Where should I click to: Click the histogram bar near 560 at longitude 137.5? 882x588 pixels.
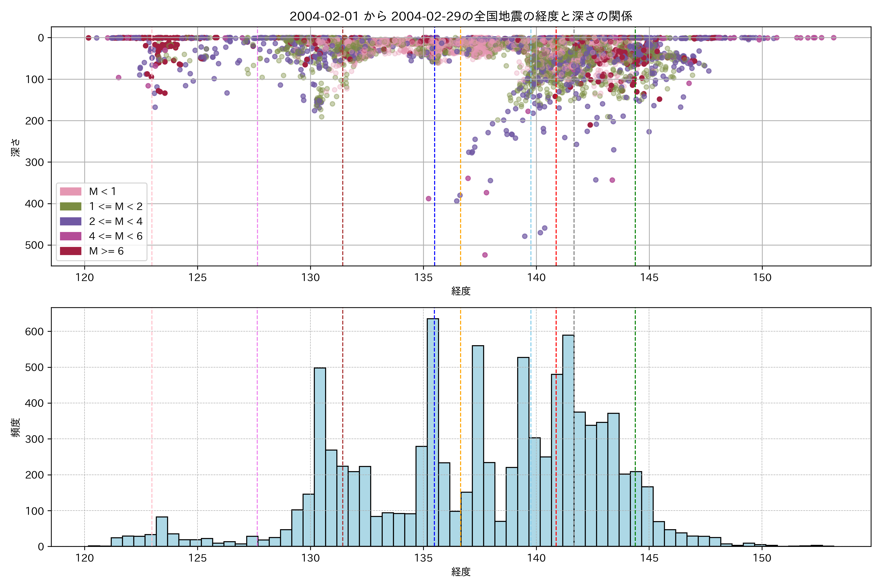click(478, 446)
